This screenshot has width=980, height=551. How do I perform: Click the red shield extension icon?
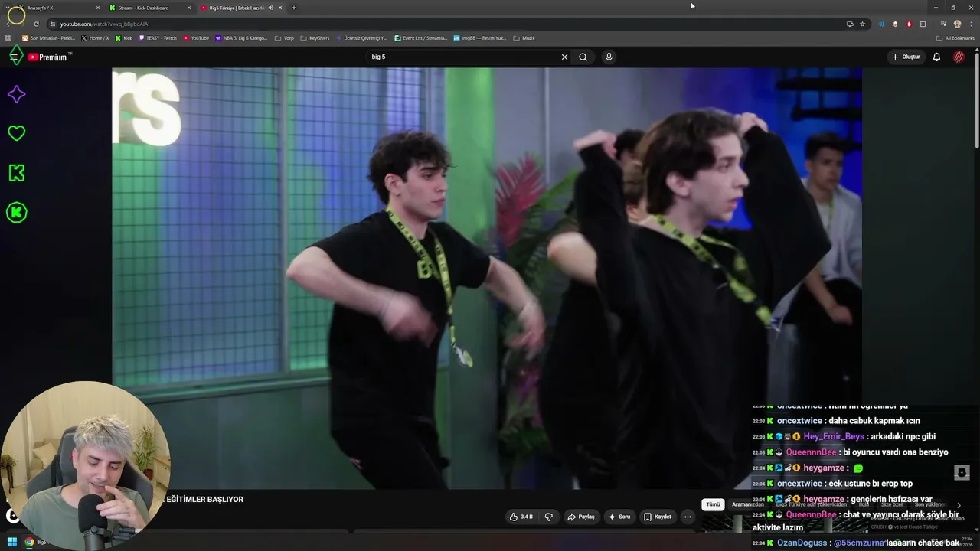tap(910, 24)
